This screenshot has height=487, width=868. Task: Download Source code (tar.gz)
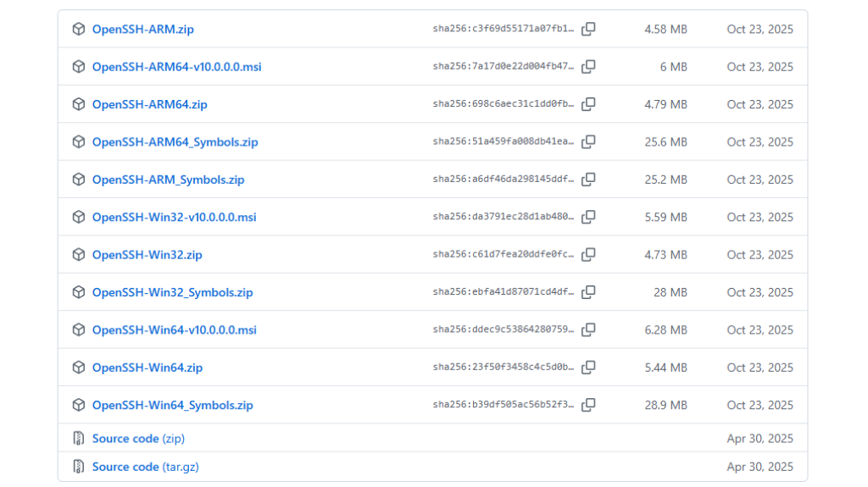click(146, 467)
